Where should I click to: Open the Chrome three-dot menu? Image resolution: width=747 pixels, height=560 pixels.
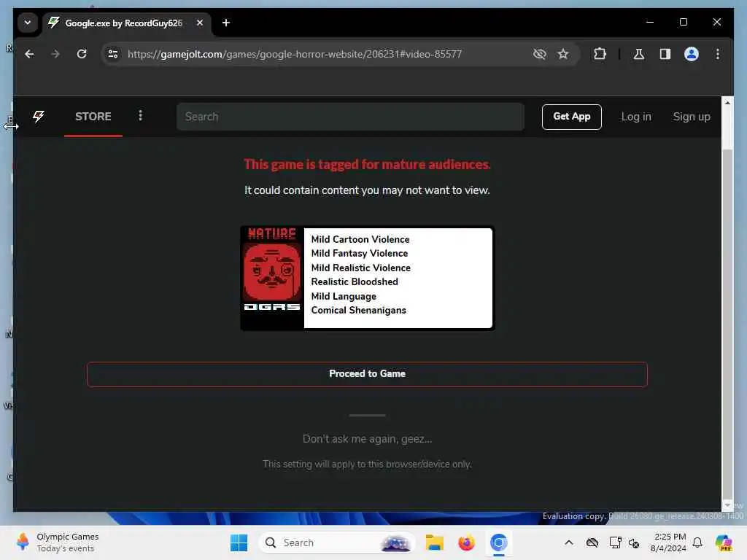[718, 54]
